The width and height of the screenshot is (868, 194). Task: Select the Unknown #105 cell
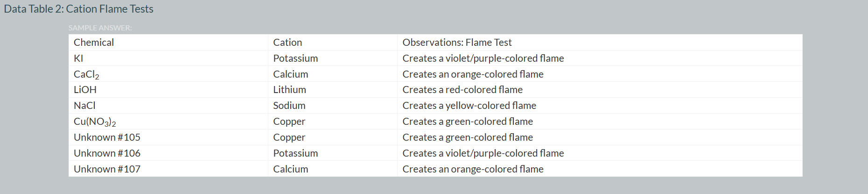tap(107, 137)
